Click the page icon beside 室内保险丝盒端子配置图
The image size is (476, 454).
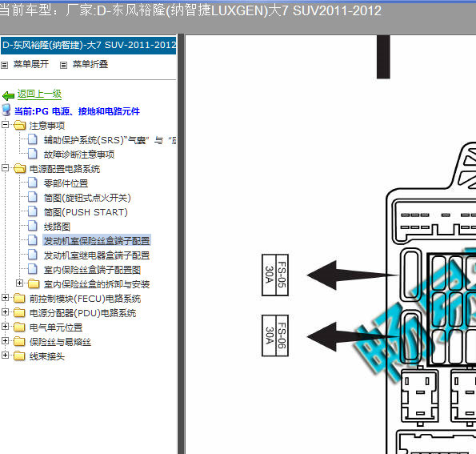(33, 269)
